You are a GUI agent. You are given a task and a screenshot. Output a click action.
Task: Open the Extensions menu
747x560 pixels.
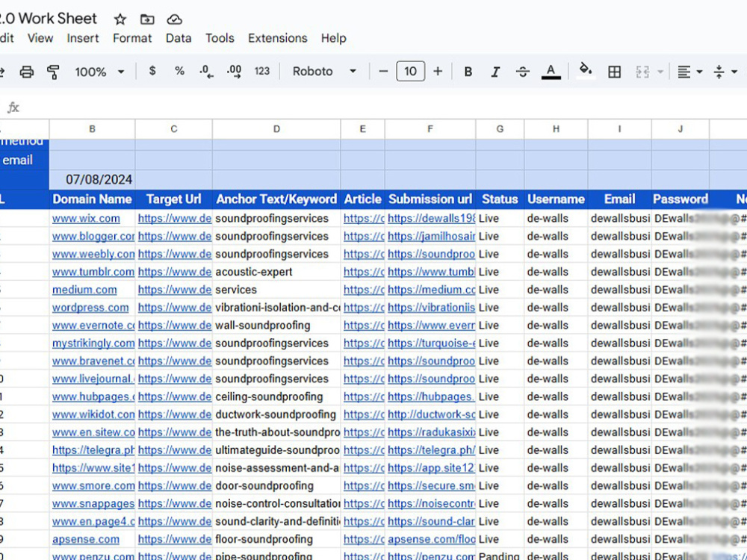[x=277, y=38]
